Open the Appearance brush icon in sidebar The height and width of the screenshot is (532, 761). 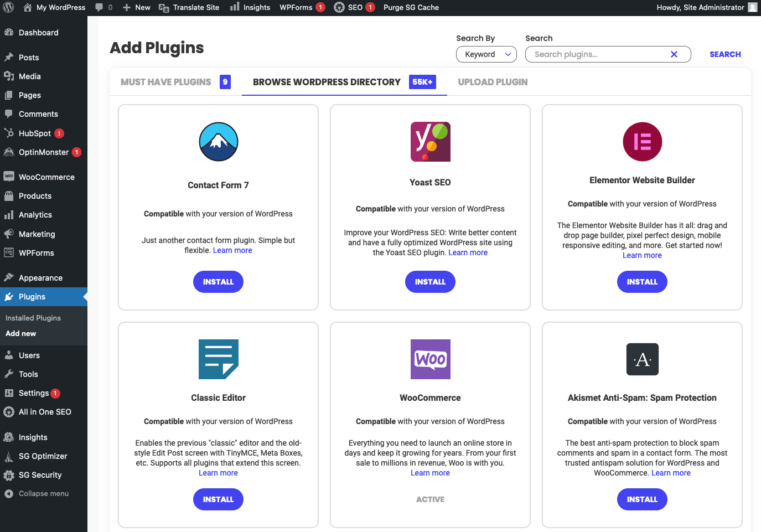[x=9, y=278]
